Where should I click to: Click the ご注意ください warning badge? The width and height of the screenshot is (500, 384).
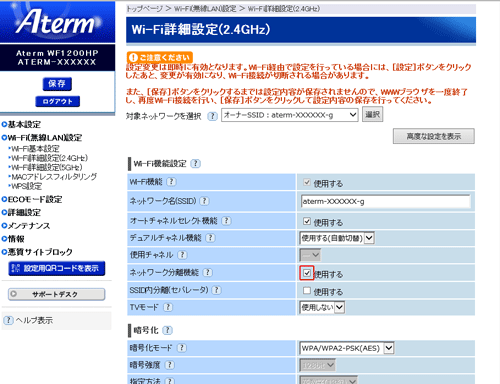pos(160,57)
